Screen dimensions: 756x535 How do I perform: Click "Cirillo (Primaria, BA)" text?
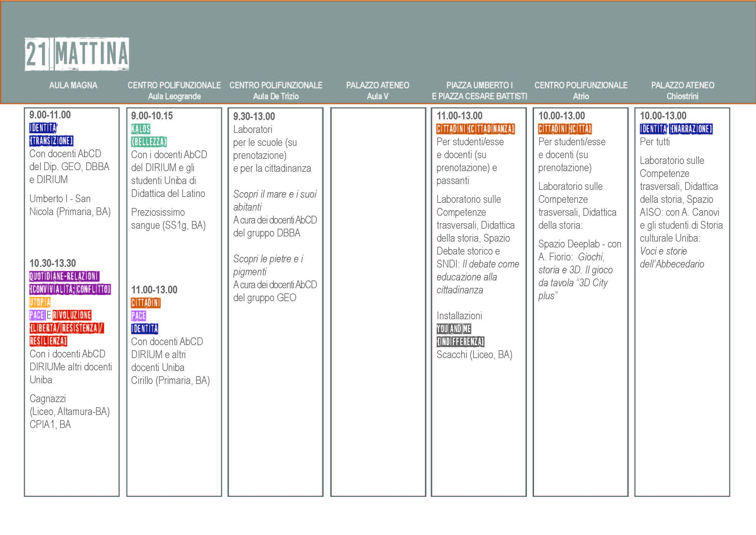pos(170,381)
